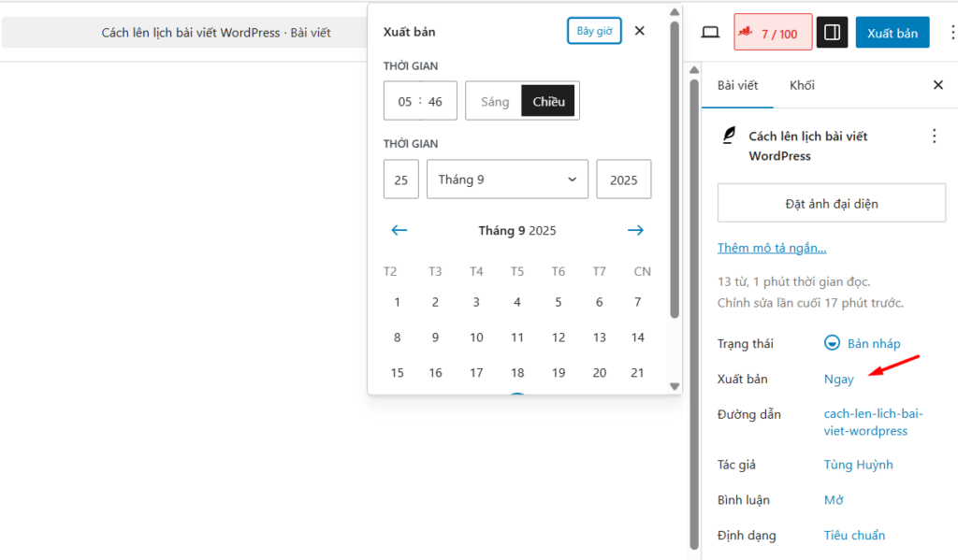The width and height of the screenshot is (958, 560).
Task: Switch to the Bài viết tab
Action: (737, 85)
